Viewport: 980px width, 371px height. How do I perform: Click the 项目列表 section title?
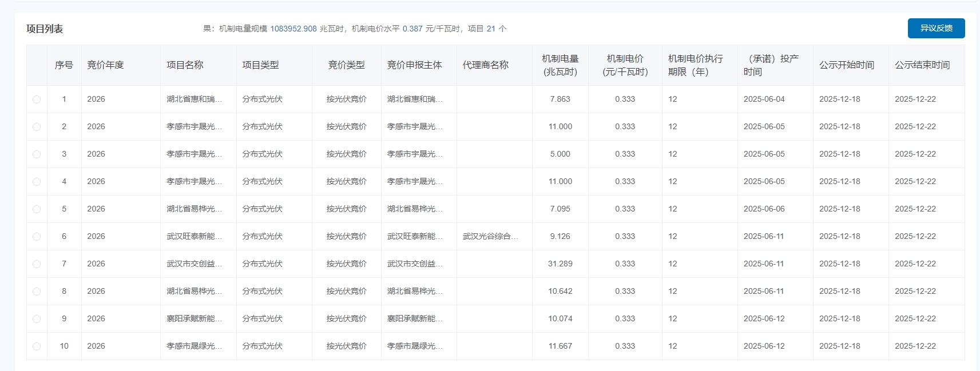(45, 29)
